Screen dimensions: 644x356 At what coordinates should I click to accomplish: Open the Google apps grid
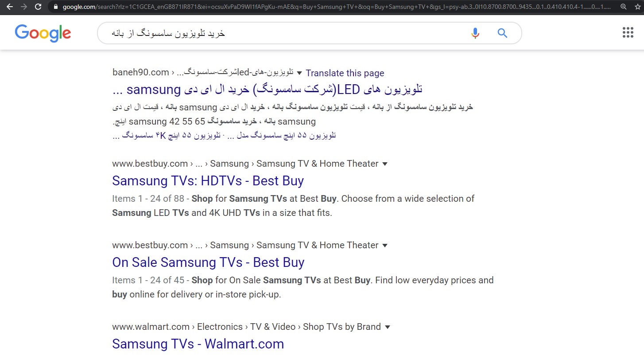(x=628, y=33)
